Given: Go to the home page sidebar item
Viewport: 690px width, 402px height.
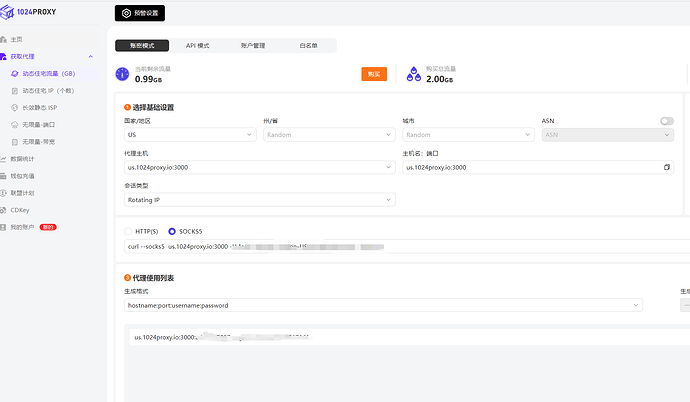Looking at the screenshot, I should [x=16, y=39].
